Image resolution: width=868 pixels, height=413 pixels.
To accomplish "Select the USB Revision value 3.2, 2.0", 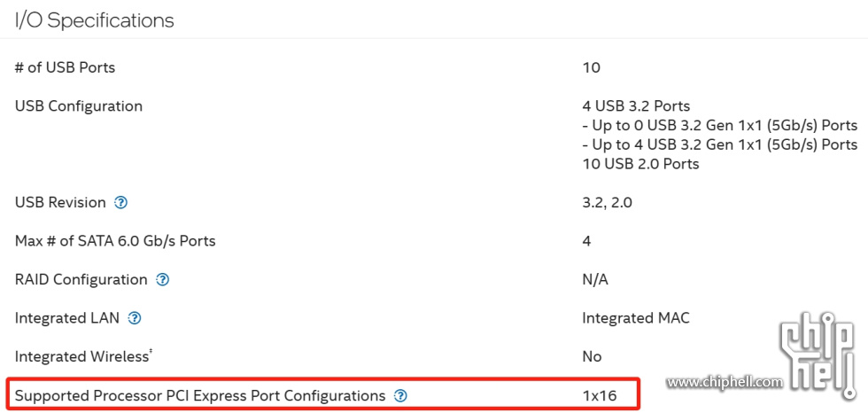I will click(x=608, y=203).
